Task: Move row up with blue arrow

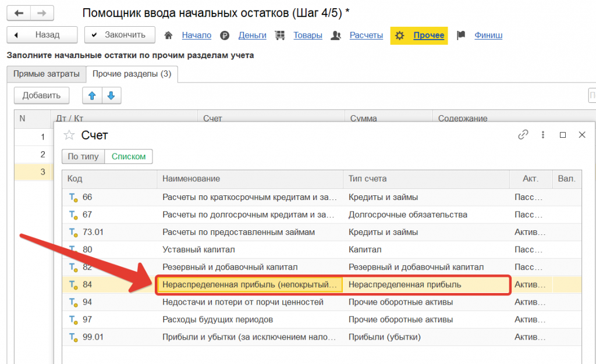Action: tap(92, 95)
